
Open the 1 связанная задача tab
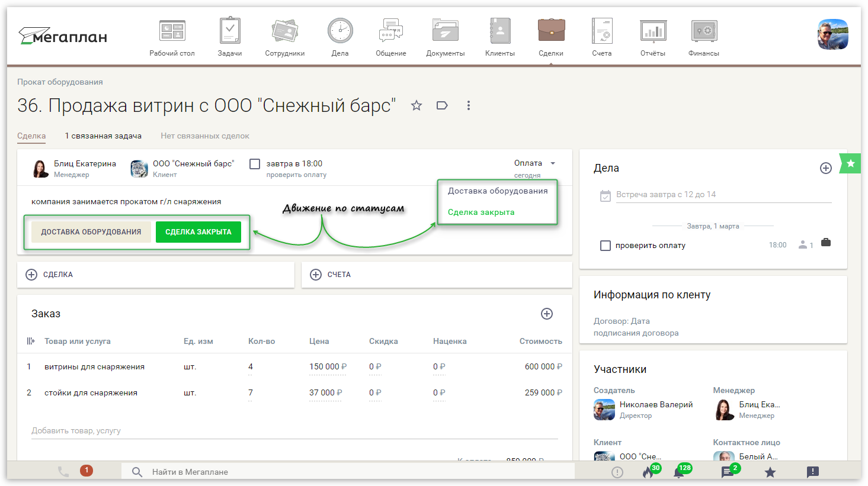click(x=103, y=136)
